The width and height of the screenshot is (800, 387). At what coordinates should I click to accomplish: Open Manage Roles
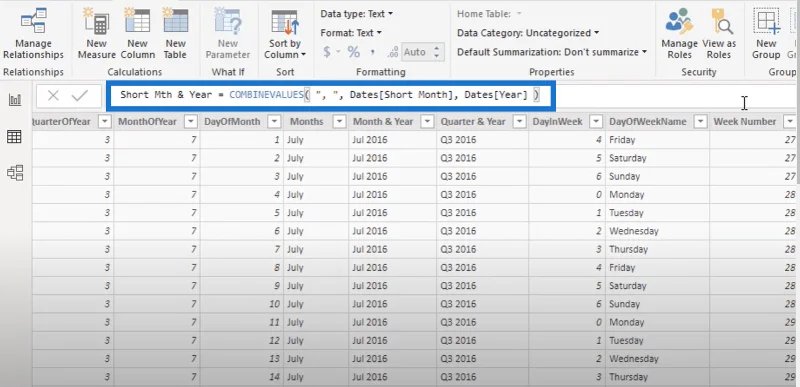click(679, 35)
